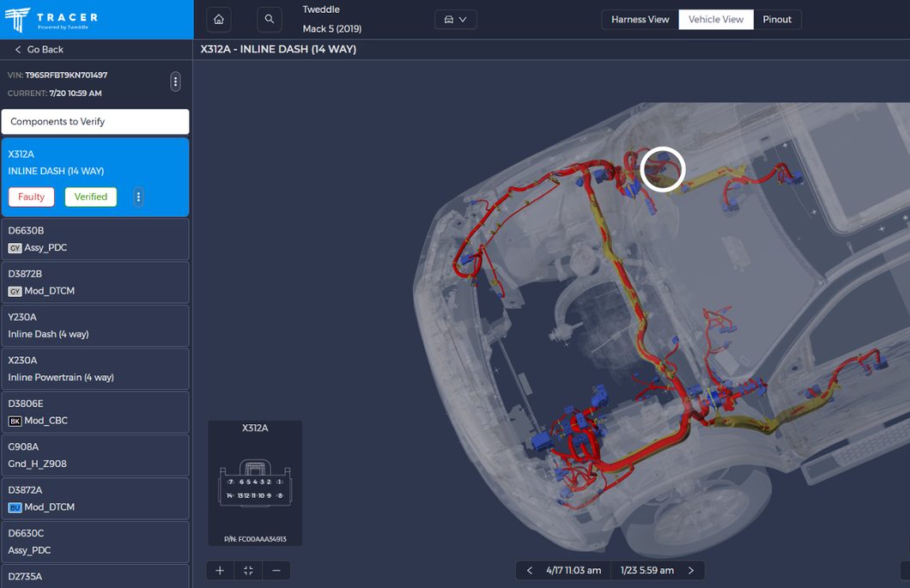Click the X312A - INLINE DASH (14 WAY) title
This screenshot has height=588, width=910.
coord(278,49)
